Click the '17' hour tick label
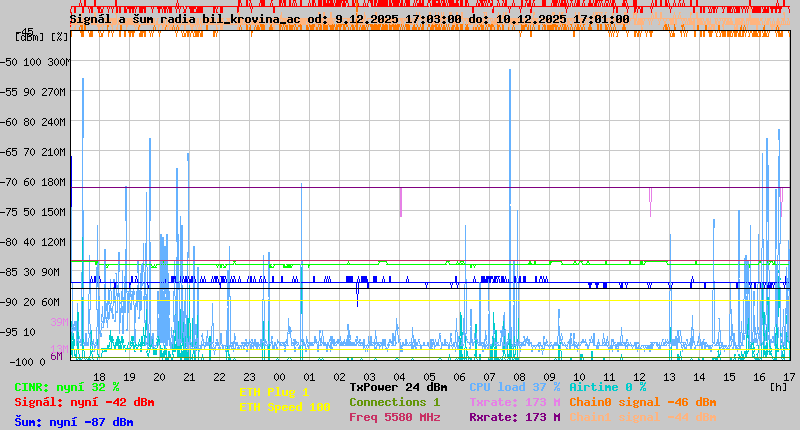Viewport: 800px width, 430px height. tap(789, 377)
